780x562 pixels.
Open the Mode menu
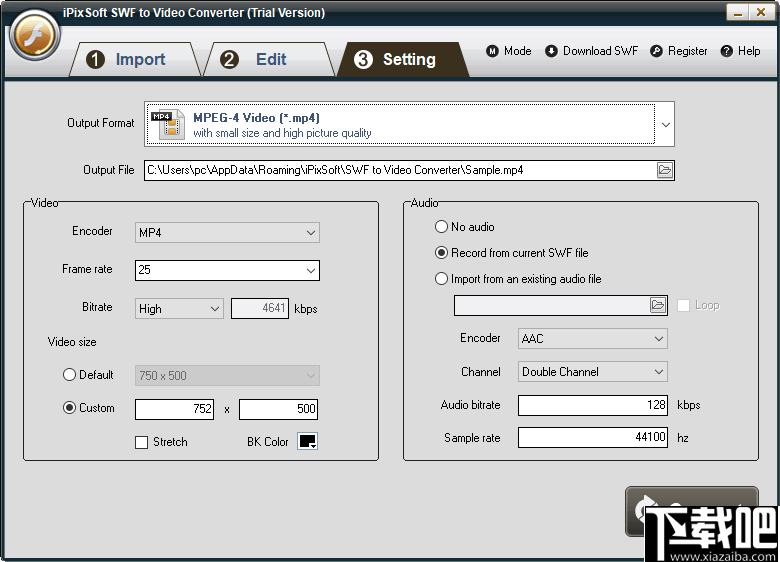[508, 51]
